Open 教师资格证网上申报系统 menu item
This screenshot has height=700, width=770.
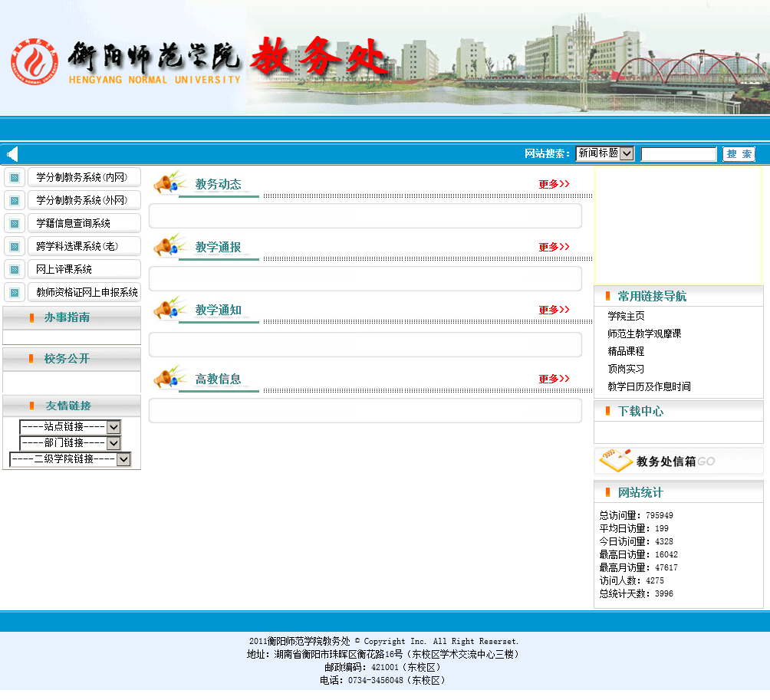pyautogui.click(x=84, y=293)
